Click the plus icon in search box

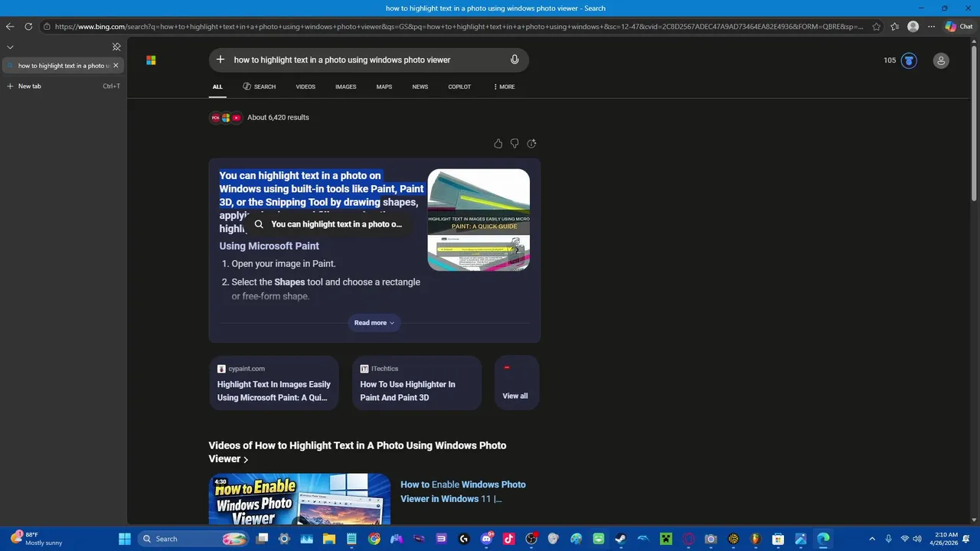[220, 60]
